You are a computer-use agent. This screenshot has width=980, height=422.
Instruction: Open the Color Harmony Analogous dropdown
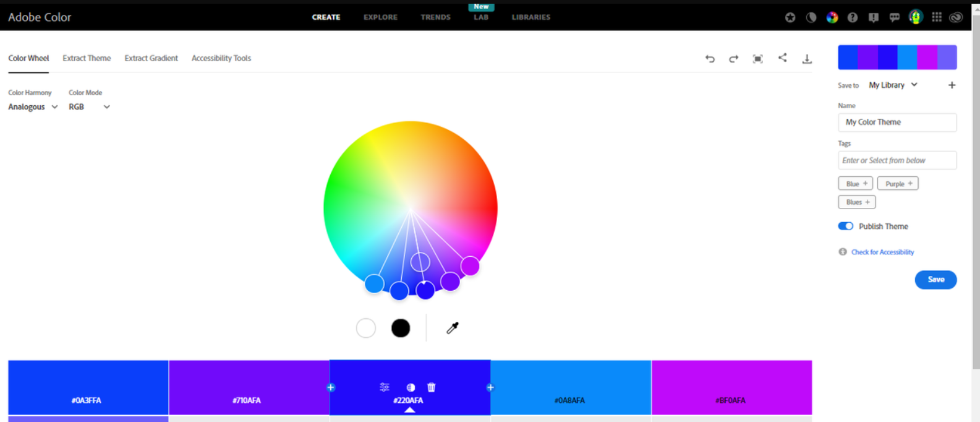tap(33, 107)
